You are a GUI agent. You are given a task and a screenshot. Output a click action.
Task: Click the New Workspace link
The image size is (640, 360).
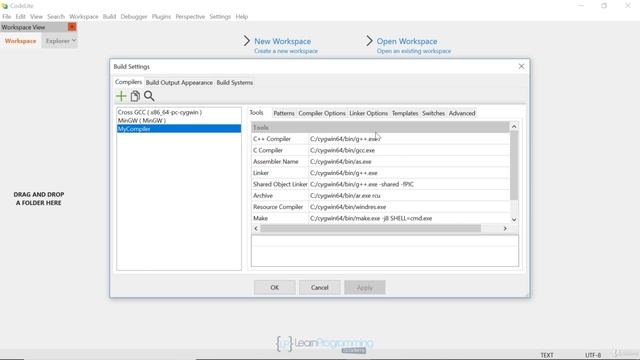coord(282,41)
